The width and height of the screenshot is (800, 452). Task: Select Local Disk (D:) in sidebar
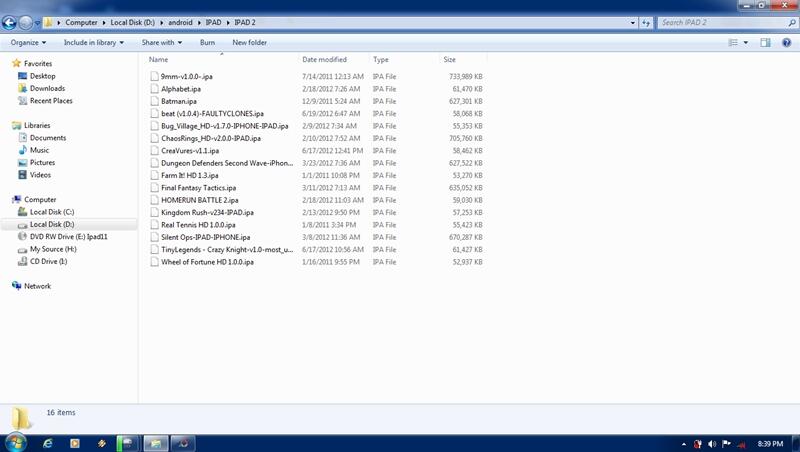pos(52,224)
